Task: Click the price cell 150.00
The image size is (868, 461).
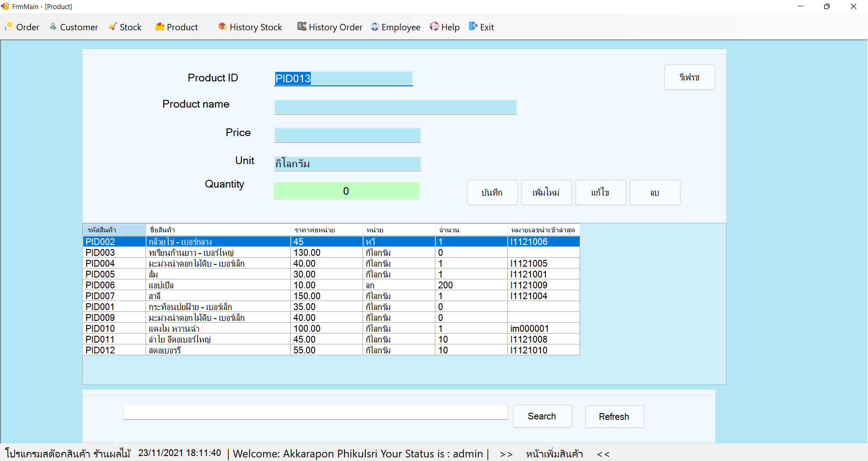Action: tap(326, 296)
